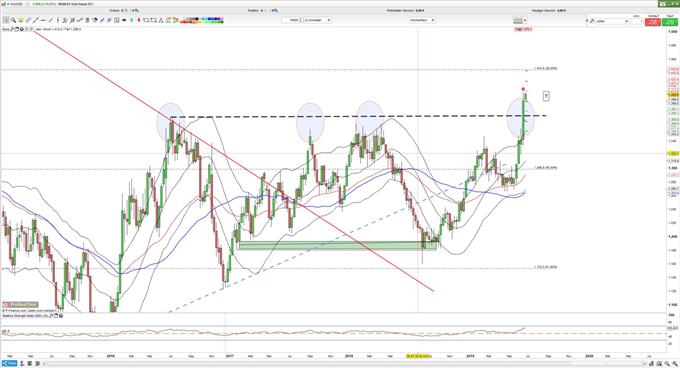680x368 pixels.
Task: Select the trend line drawing tool
Action: 36,20
